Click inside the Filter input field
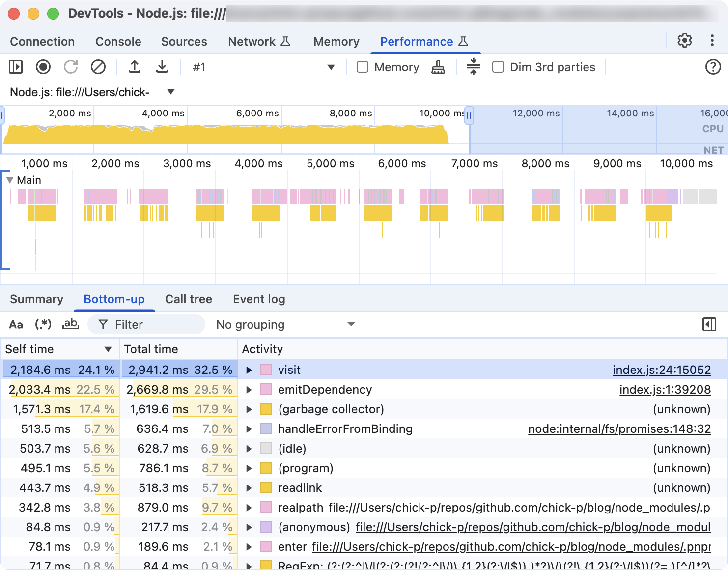728x570 pixels. (146, 325)
